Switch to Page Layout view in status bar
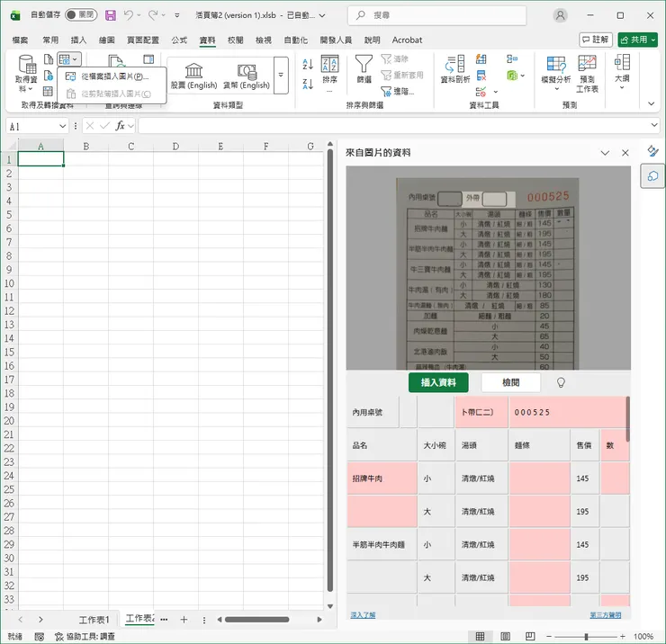666x644 pixels. pos(505,636)
